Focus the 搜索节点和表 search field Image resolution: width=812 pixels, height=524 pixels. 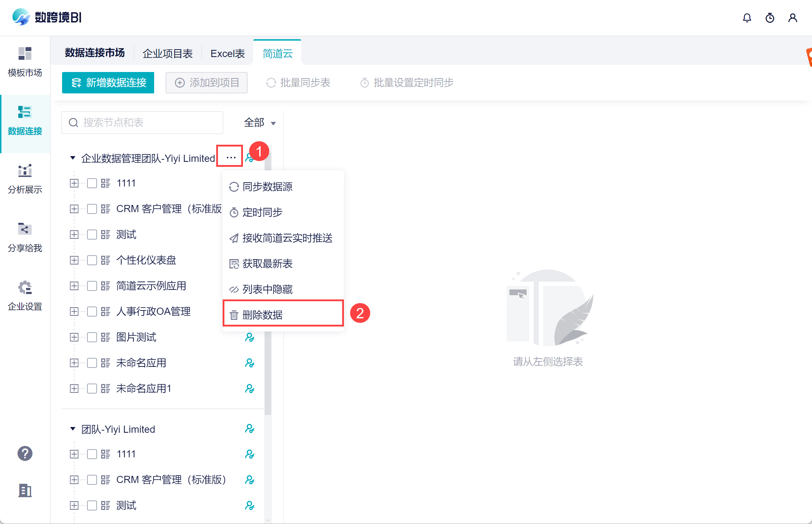[x=143, y=123]
